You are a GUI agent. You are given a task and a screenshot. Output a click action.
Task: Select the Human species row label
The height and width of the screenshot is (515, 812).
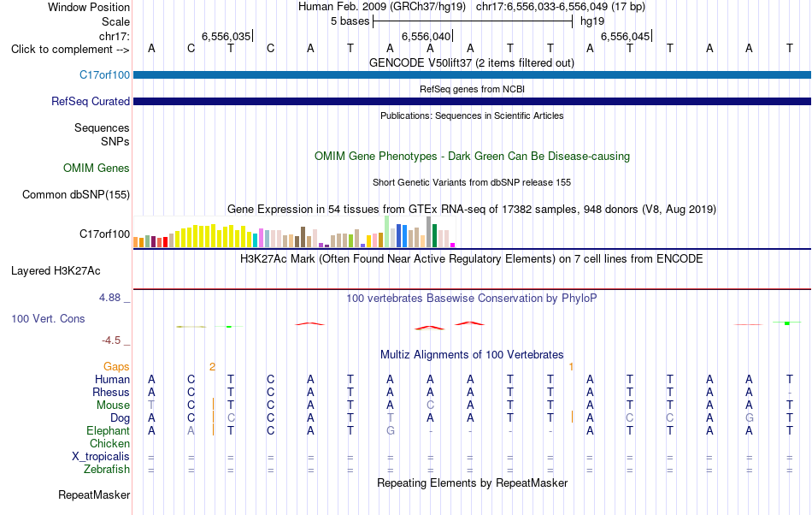[112, 379]
